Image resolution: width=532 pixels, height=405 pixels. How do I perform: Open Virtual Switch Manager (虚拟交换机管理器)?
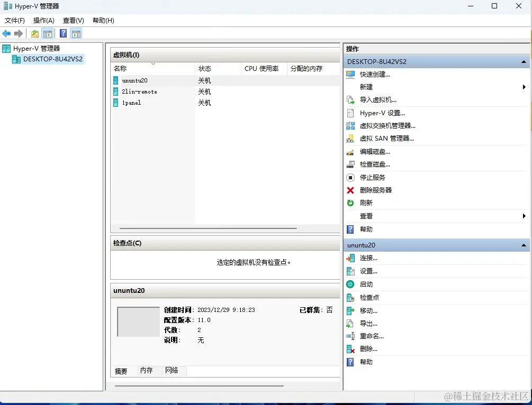click(x=387, y=126)
